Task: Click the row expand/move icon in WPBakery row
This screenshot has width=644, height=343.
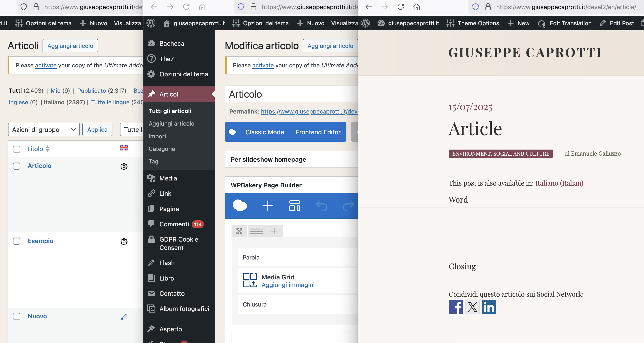Action: [239, 231]
